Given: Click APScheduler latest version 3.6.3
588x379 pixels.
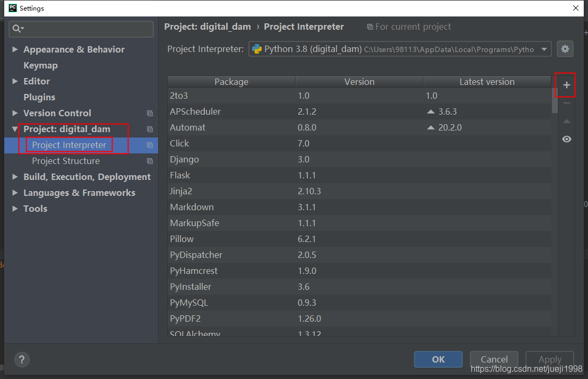Looking at the screenshot, I should click(447, 112).
